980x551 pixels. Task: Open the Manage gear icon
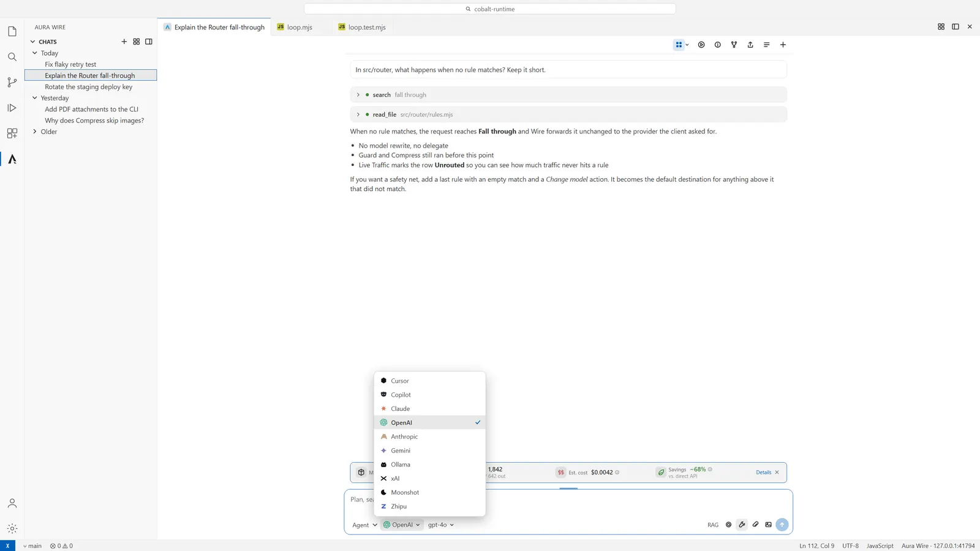click(12, 528)
